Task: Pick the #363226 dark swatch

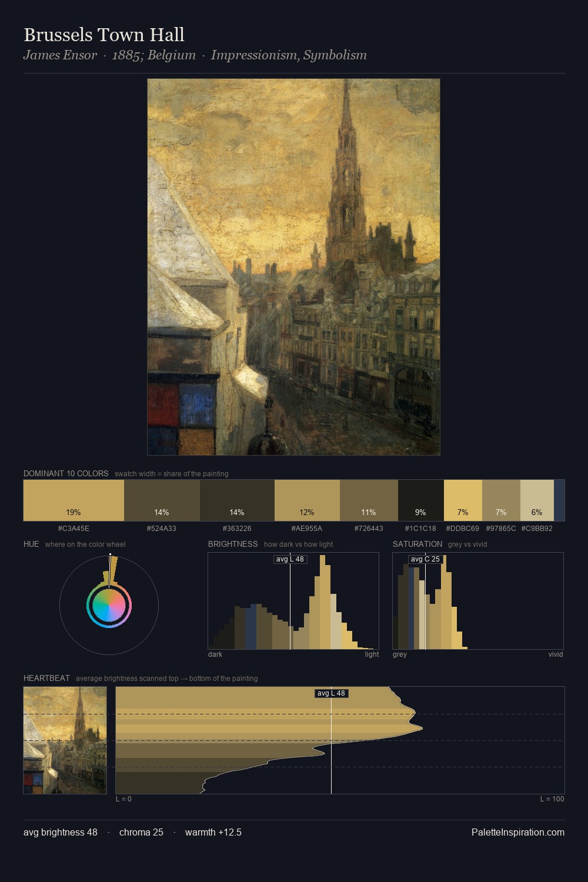Action: point(237,500)
